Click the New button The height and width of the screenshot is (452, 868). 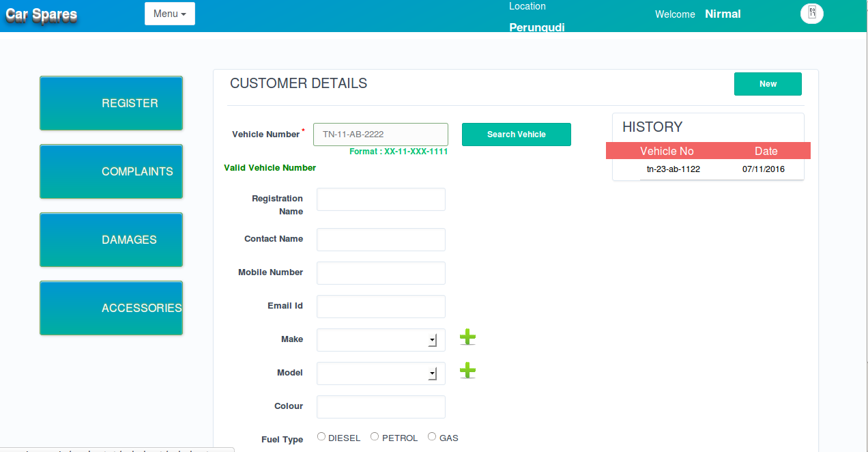[x=768, y=84]
